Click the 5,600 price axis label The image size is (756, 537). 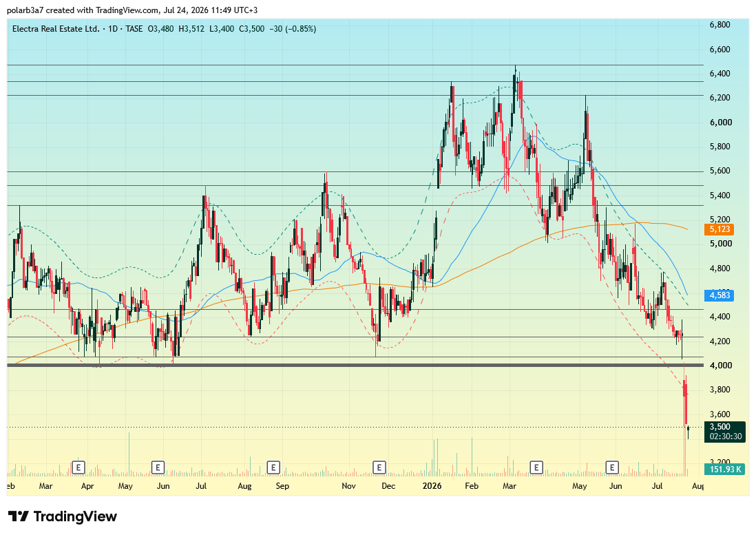click(720, 171)
